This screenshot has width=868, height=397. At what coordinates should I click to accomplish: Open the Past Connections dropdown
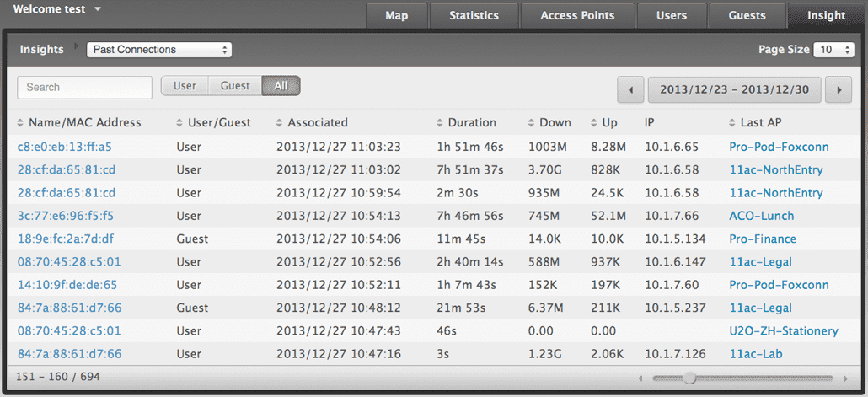159,50
